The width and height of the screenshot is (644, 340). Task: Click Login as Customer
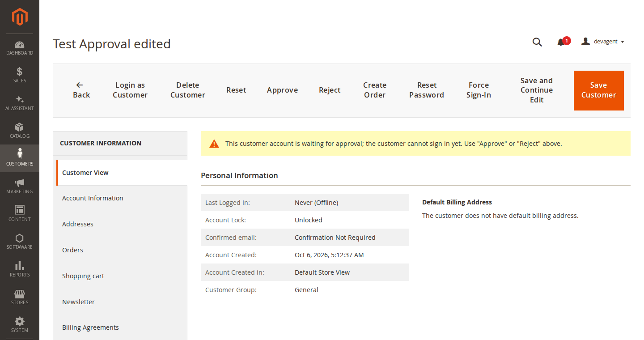click(130, 90)
